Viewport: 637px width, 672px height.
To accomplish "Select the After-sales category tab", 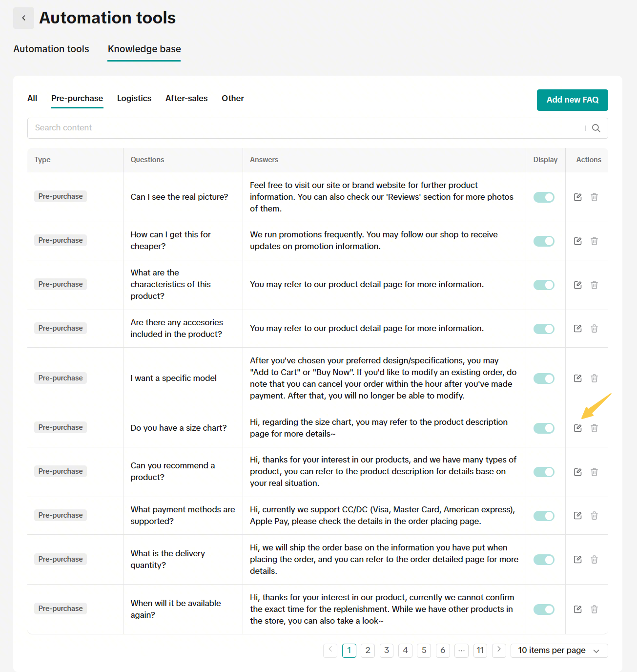I will 186,98.
